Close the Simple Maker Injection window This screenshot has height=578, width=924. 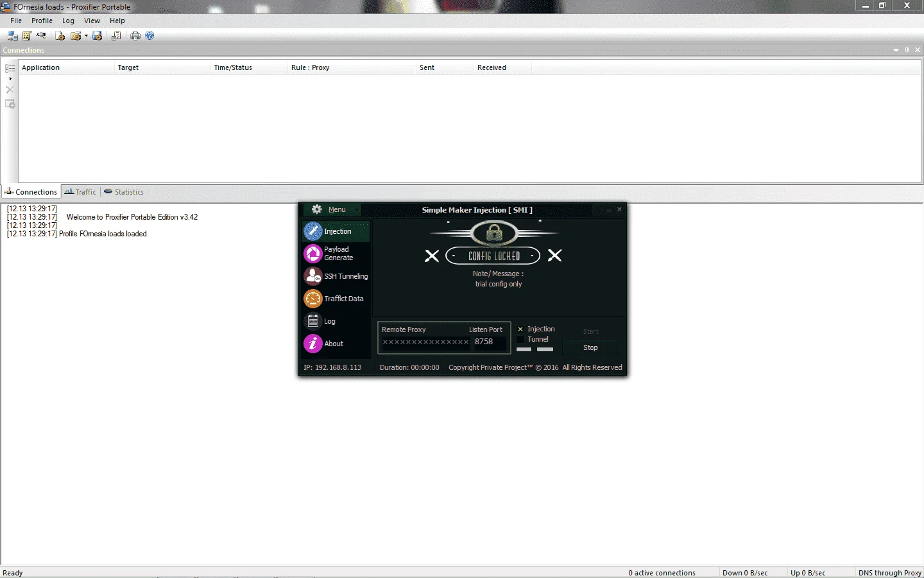click(619, 209)
